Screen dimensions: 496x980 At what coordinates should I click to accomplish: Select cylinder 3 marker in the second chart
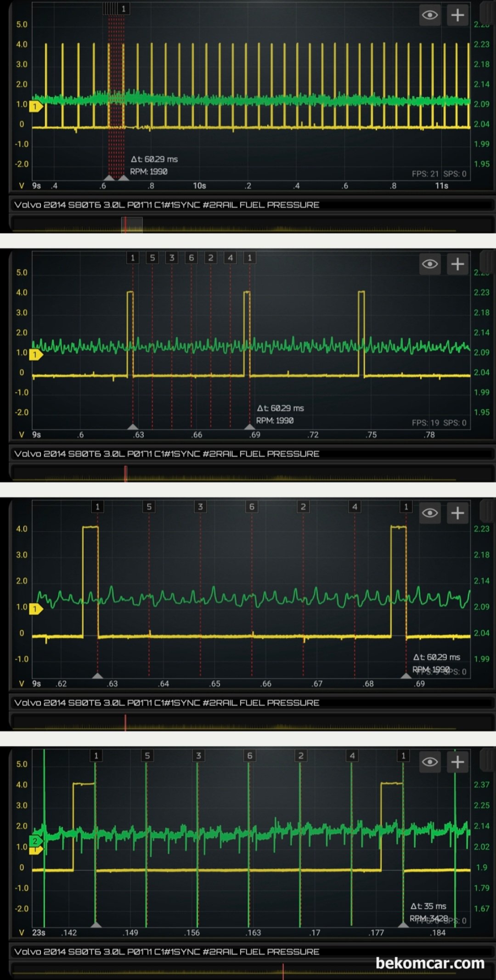(x=172, y=257)
